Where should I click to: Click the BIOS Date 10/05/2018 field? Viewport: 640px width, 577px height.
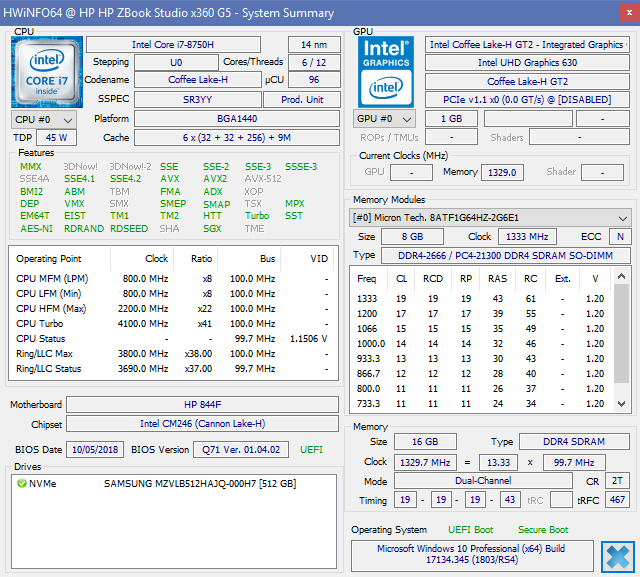pyautogui.click(x=96, y=450)
